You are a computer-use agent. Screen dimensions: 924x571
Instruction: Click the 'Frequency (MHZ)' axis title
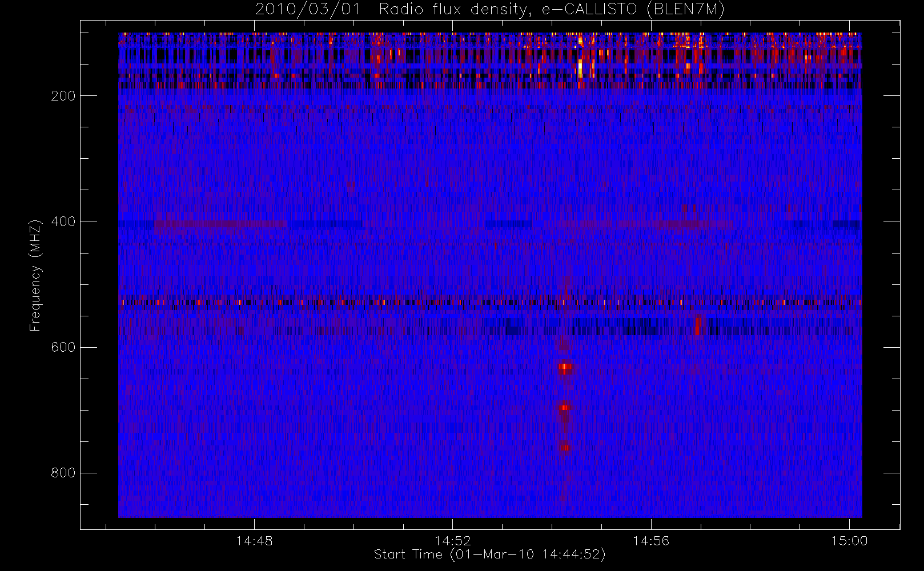(35, 275)
